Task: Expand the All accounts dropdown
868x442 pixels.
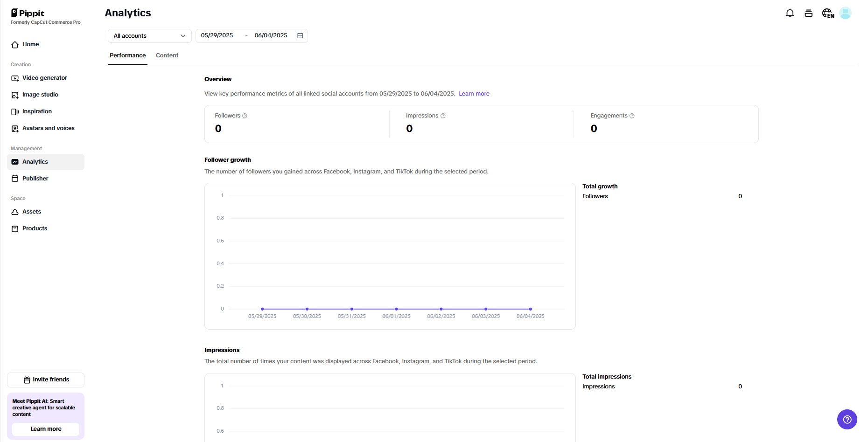Action: 149,35
